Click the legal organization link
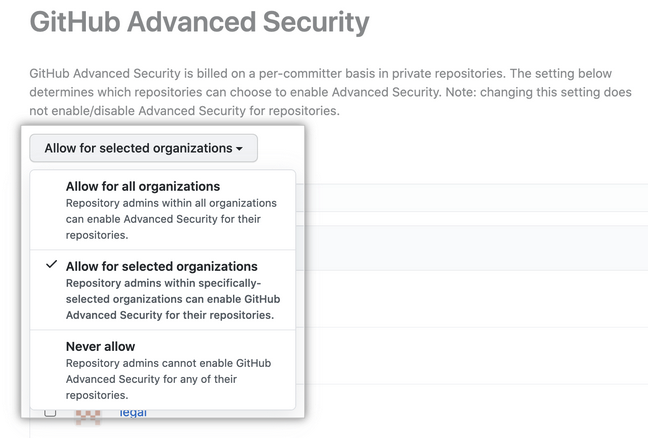 coord(132,412)
